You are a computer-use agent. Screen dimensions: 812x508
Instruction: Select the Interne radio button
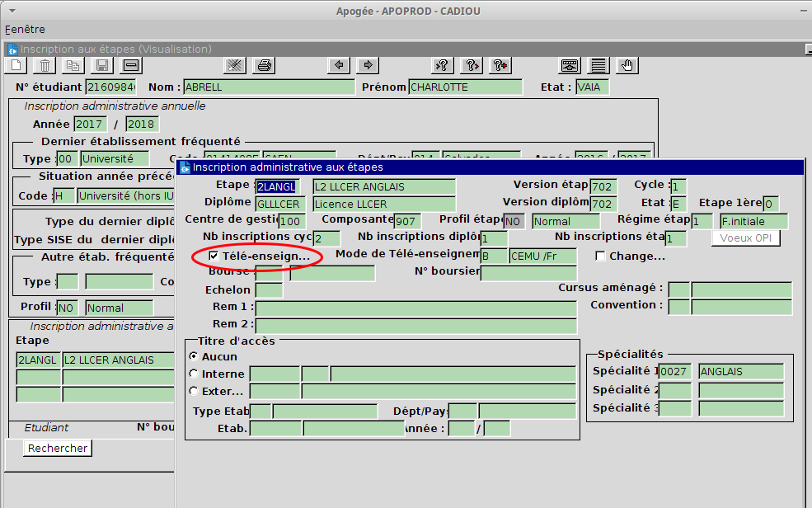194,374
